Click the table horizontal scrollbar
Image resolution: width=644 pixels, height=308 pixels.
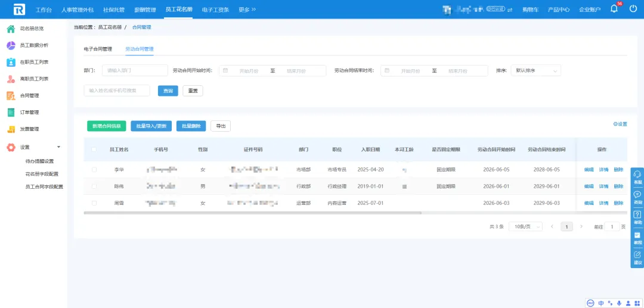[253, 213]
